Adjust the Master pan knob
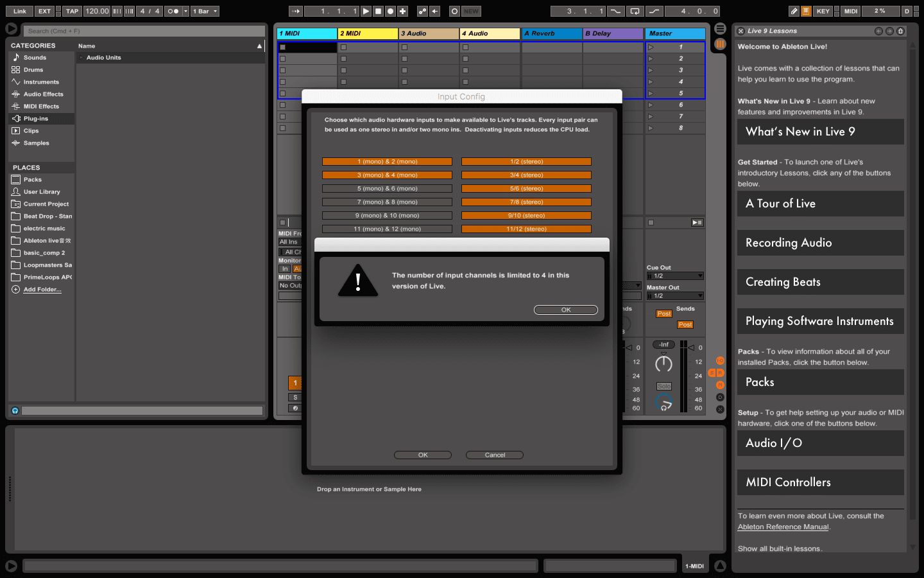This screenshot has height=578, width=924. click(663, 364)
